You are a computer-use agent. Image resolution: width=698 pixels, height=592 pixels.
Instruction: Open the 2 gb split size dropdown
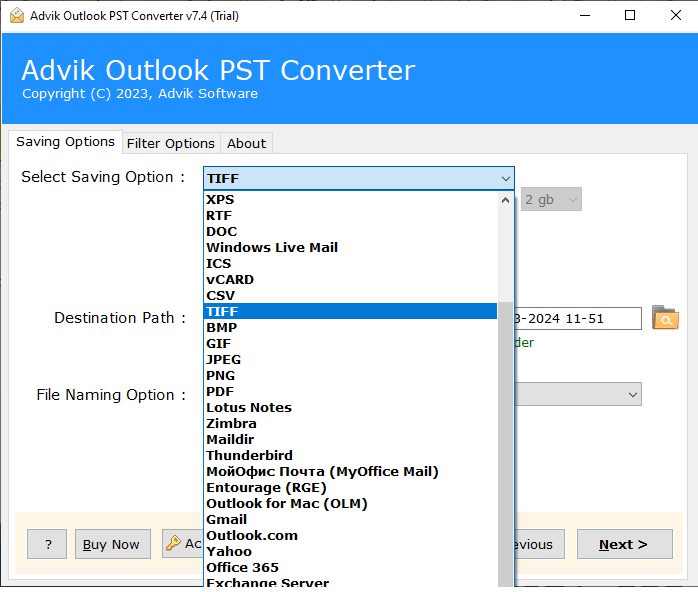coord(551,199)
